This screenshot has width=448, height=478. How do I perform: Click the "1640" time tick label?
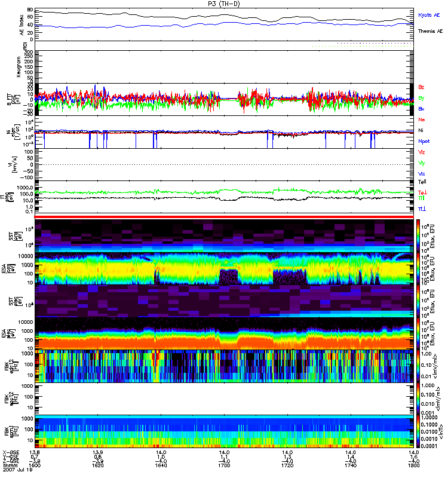point(161,465)
